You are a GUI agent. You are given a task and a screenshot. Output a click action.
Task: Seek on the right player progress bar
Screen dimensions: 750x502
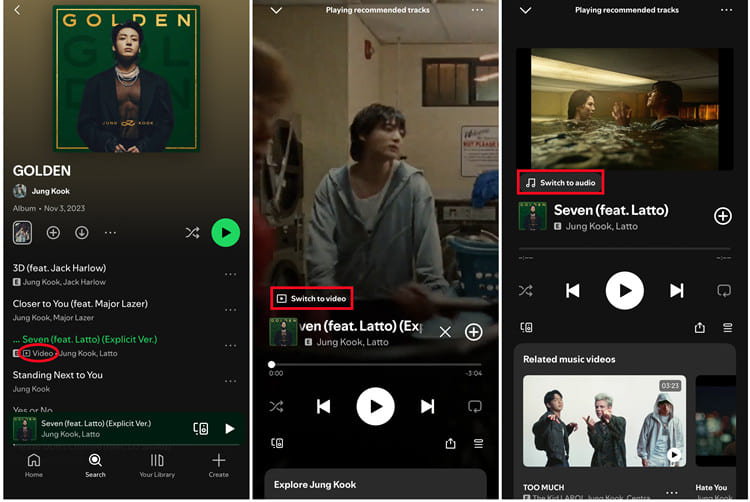coord(625,249)
